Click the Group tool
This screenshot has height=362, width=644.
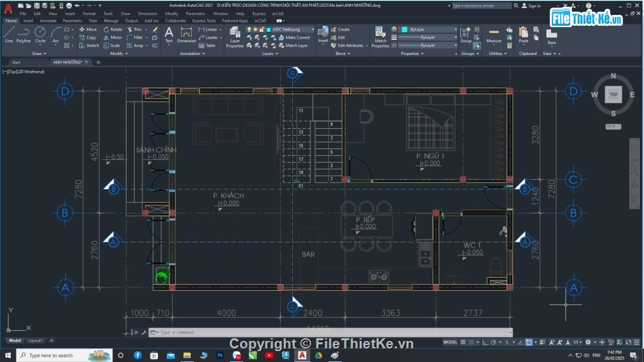[466, 35]
